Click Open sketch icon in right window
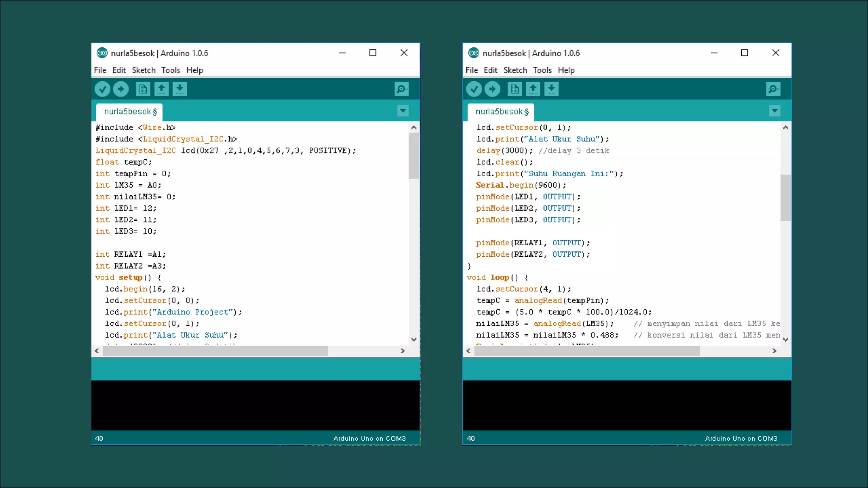This screenshot has width=868, height=488. 533,89
